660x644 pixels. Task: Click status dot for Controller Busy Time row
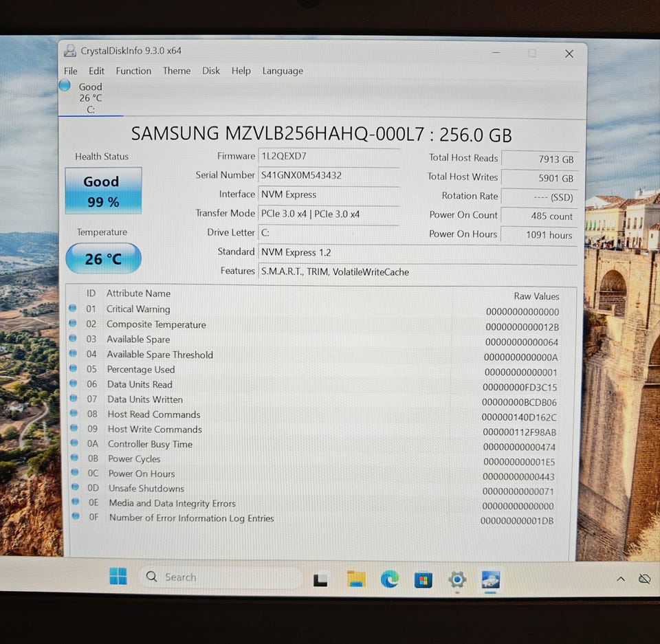[x=74, y=443]
